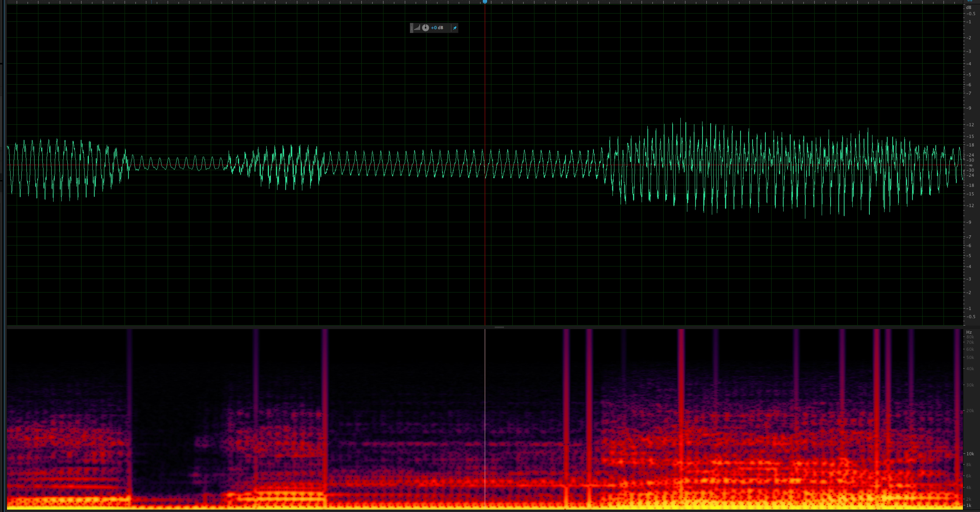
Task: Grab the HUD dotted drag handle
Action: [412, 28]
